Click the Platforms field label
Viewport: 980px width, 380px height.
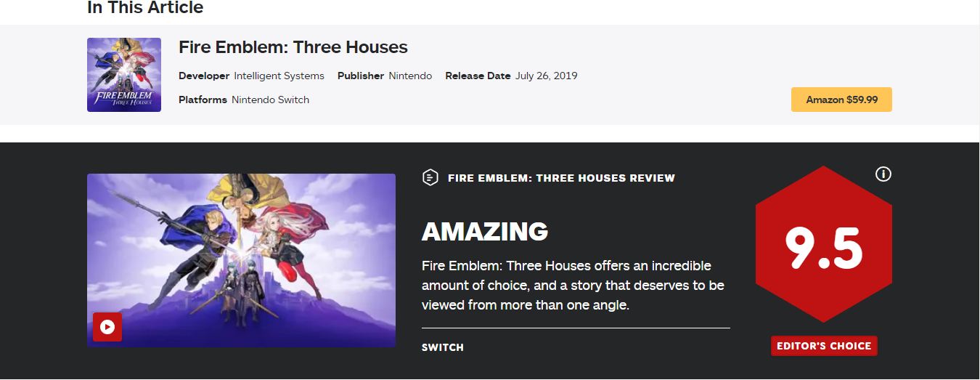coord(203,100)
